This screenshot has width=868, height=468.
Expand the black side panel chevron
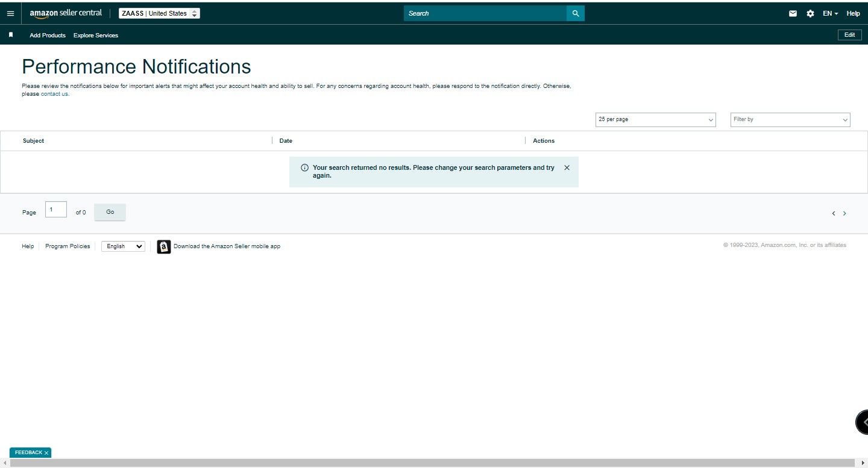[x=863, y=422]
